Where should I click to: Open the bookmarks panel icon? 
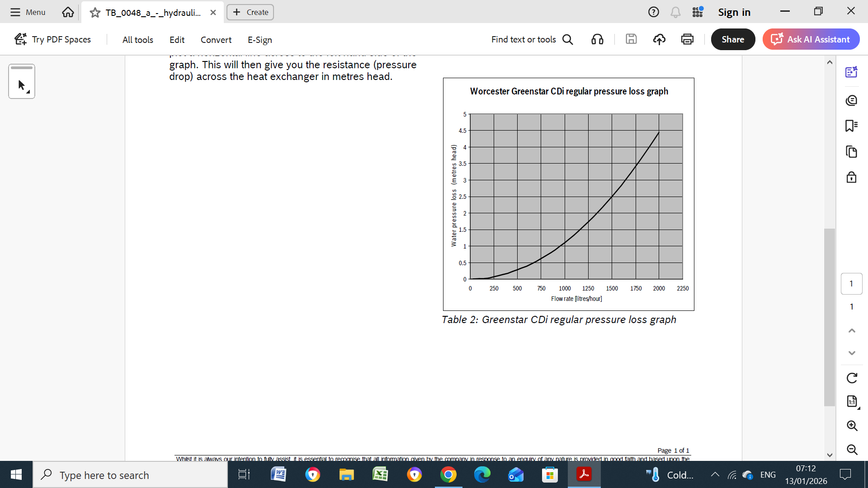[x=851, y=126]
